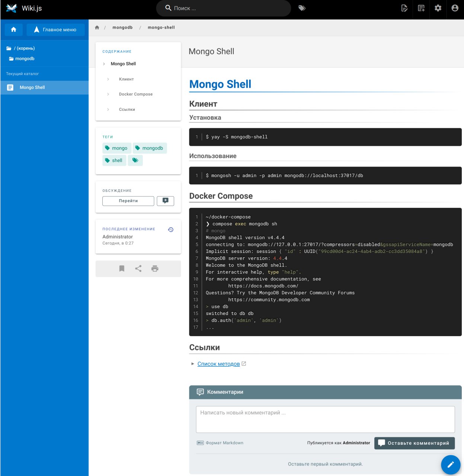Click the Оставьте комментарий button
The image size is (464, 476).
415,443
